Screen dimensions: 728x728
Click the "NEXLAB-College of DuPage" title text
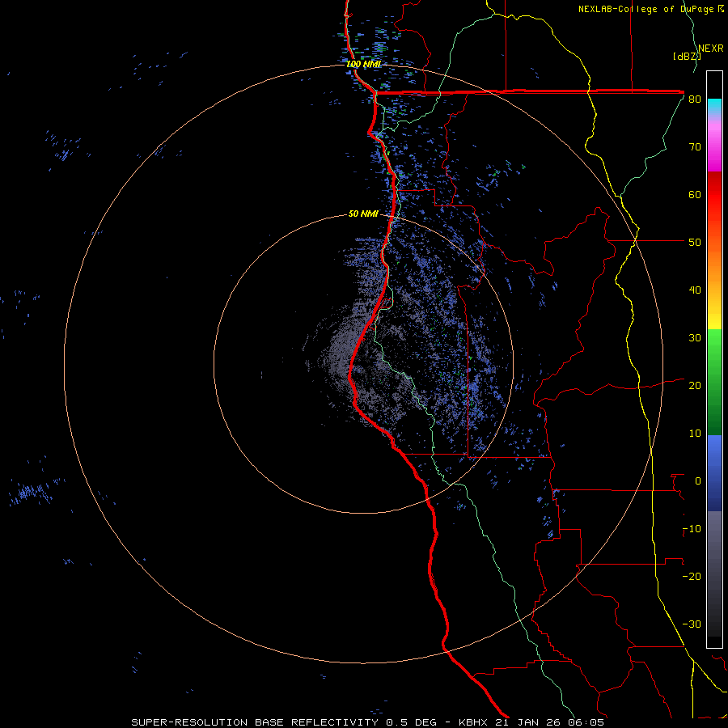click(646, 9)
